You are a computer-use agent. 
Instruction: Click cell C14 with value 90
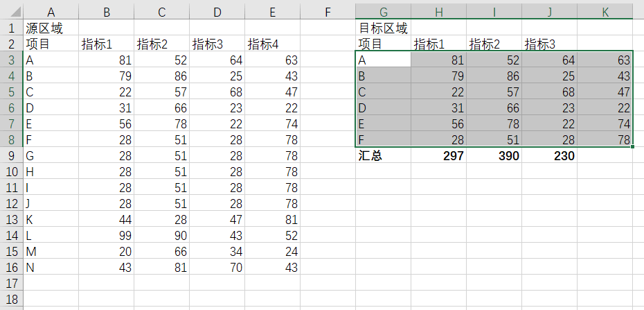click(162, 236)
